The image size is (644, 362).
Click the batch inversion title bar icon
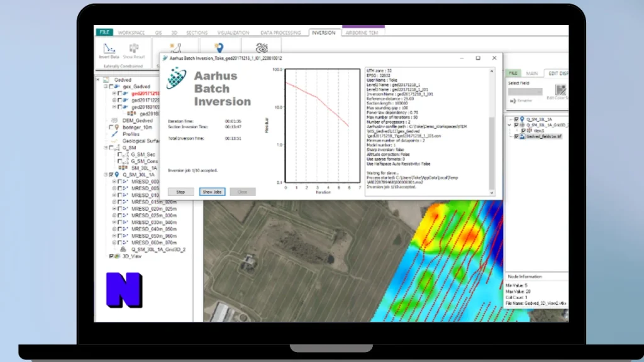tap(165, 58)
